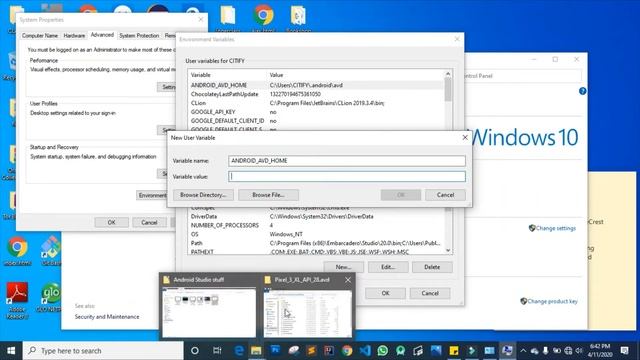
Task: Click user variables scrollbar up arrow
Action: coord(448,74)
